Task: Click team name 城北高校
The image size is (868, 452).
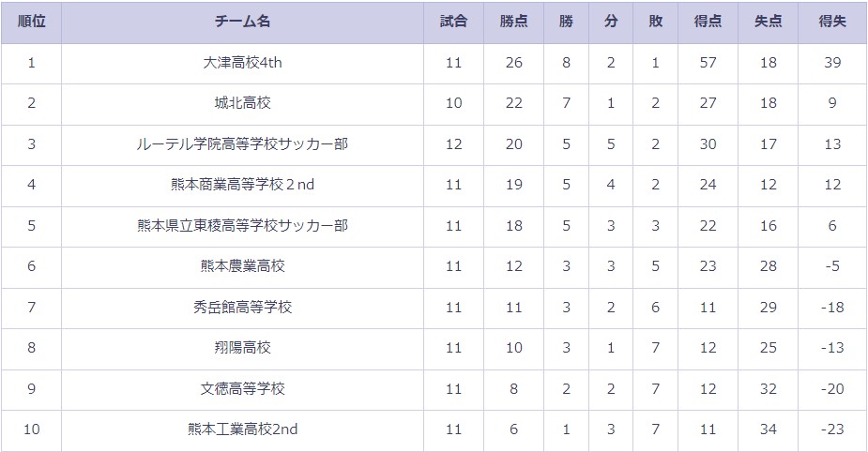Action: point(242,103)
